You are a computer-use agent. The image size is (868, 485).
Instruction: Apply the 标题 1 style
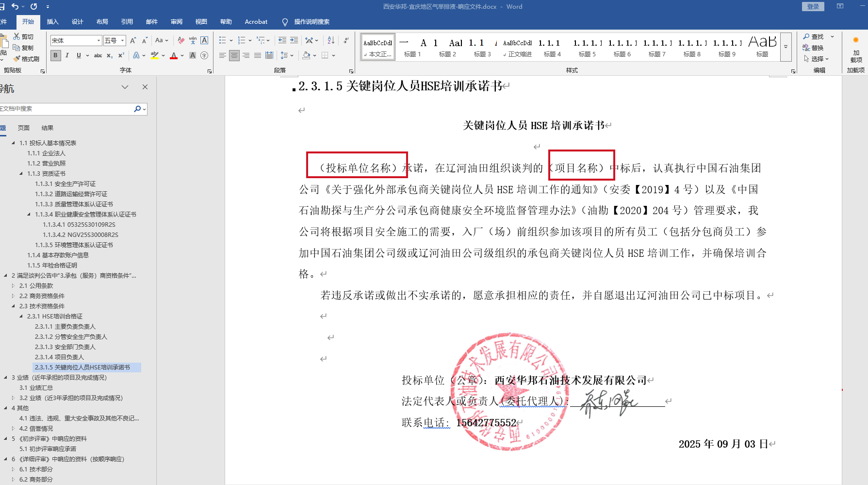click(x=412, y=48)
